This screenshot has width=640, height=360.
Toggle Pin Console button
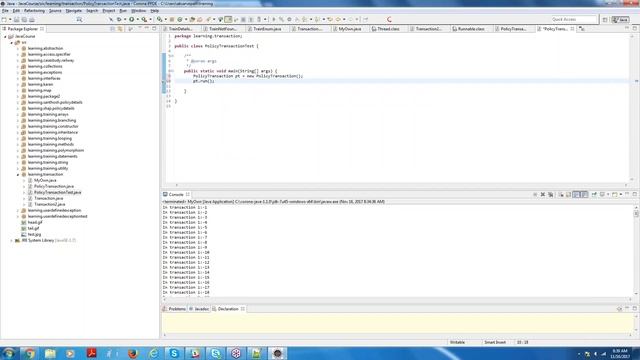point(594,194)
